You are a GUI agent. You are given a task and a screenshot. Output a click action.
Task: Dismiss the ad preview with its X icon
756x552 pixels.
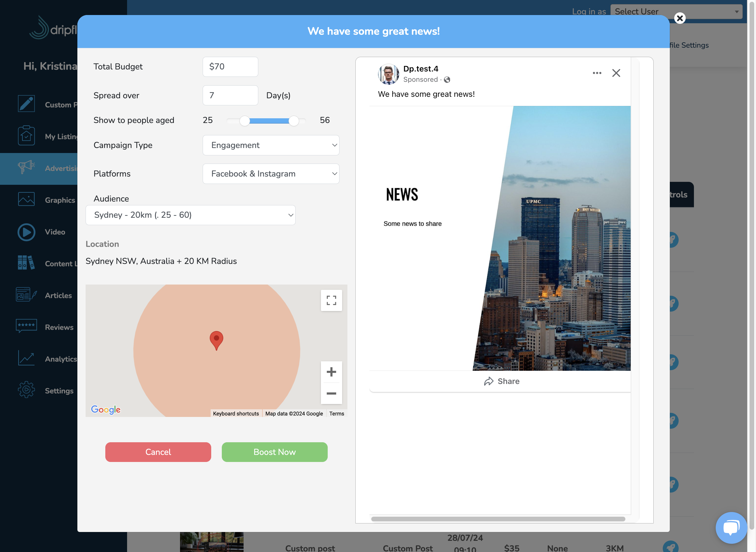(x=616, y=73)
